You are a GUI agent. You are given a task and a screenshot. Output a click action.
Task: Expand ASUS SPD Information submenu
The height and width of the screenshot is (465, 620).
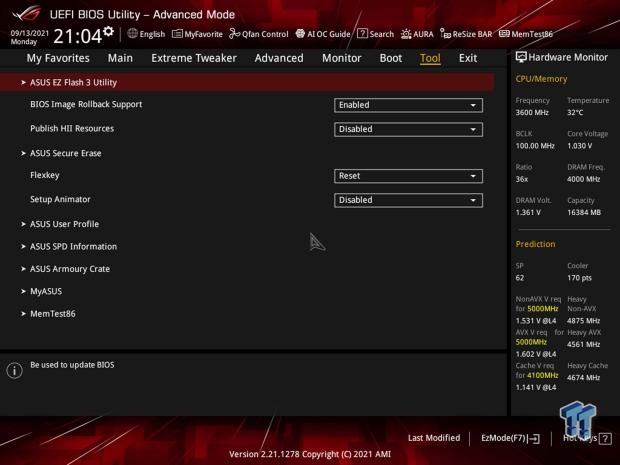tap(74, 247)
